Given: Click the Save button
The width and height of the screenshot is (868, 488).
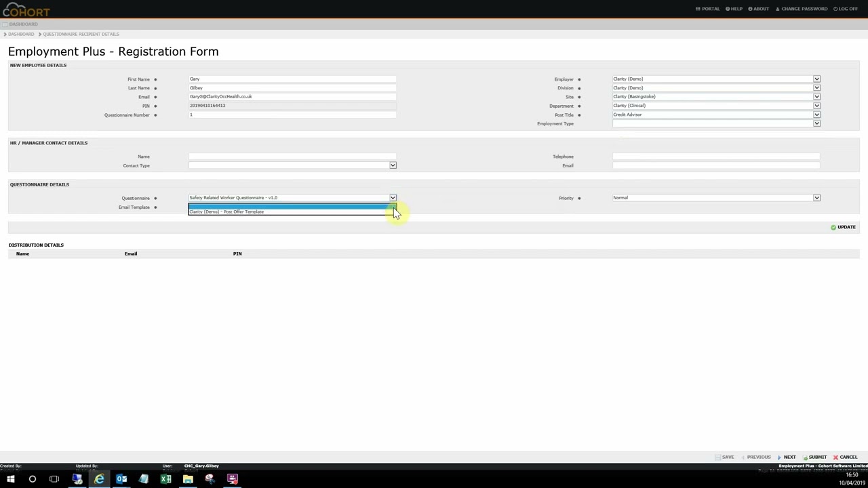Looking at the screenshot, I should (x=725, y=457).
